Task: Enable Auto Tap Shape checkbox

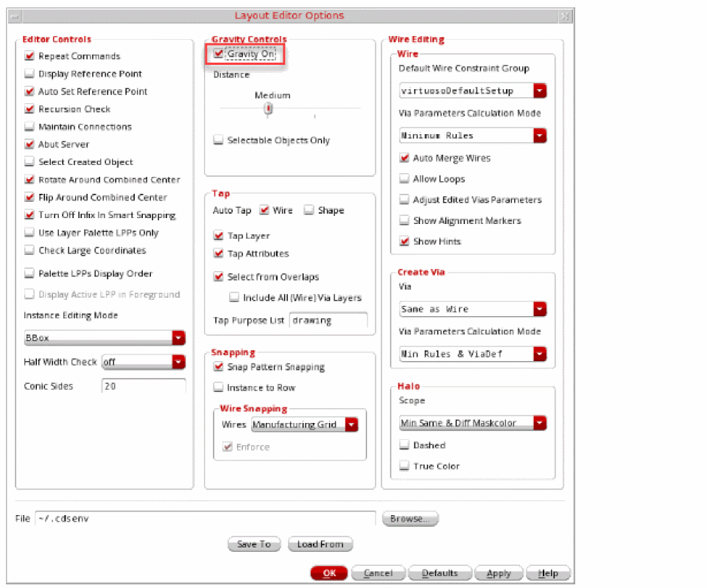Action: click(309, 210)
